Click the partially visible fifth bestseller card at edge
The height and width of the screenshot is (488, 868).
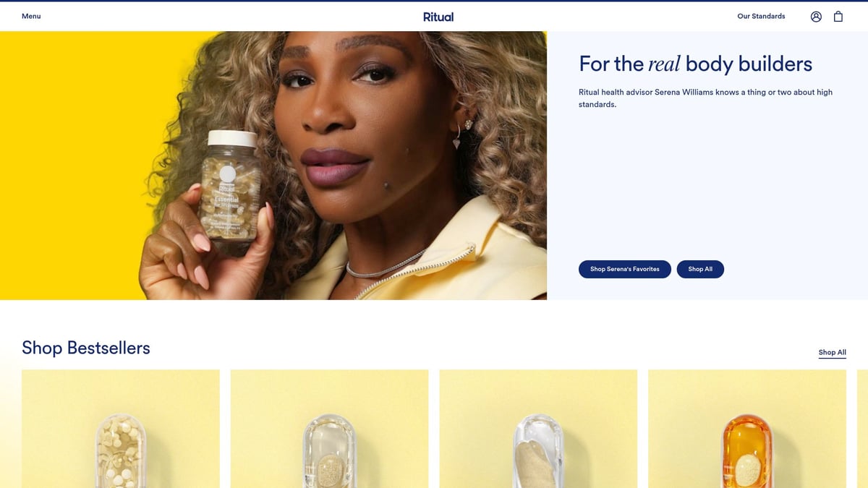(x=862, y=429)
